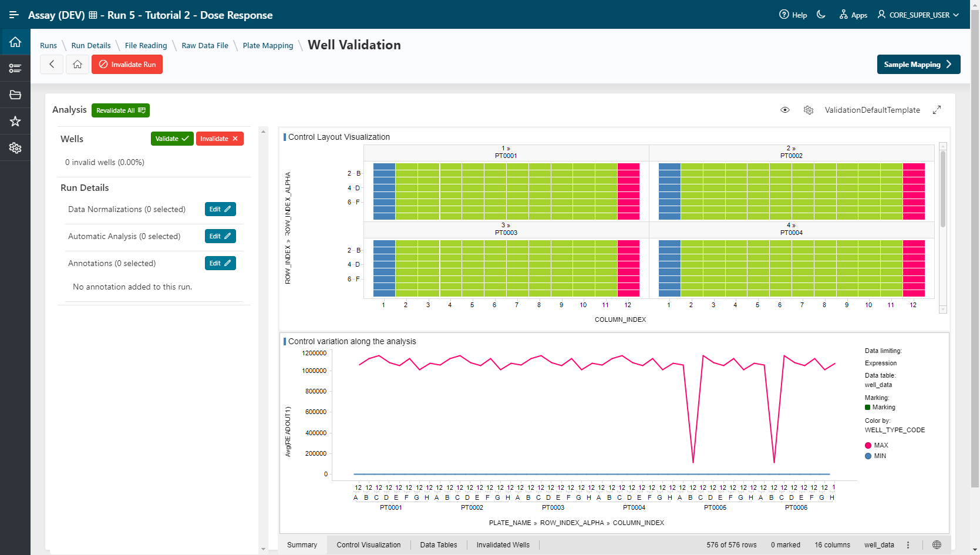Proceed to Sample Mapping

coord(918,64)
